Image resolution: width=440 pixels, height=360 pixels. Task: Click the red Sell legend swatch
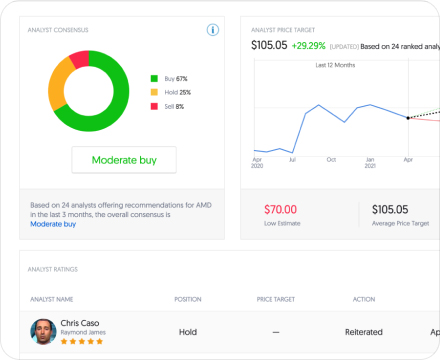pos(154,106)
